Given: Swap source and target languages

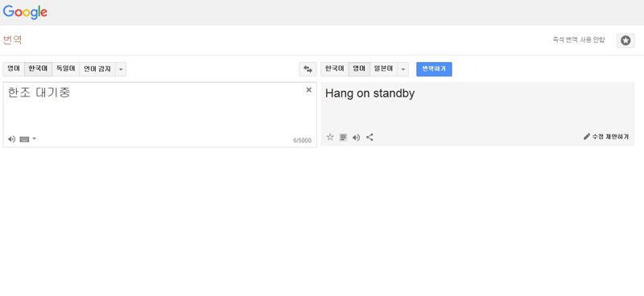Looking at the screenshot, I should click(x=308, y=69).
